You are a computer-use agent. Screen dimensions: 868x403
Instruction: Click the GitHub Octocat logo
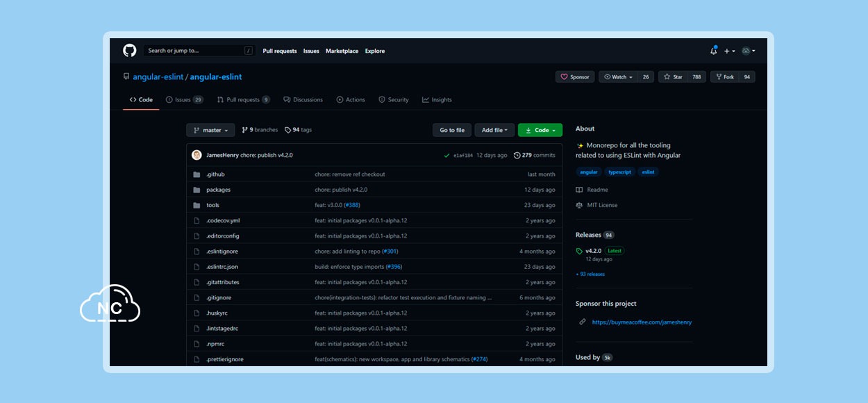pyautogui.click(x=130, y=51)
